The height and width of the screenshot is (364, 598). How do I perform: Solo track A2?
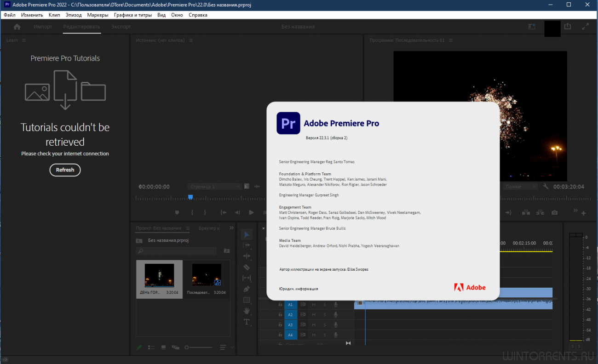tap(324, 314)
